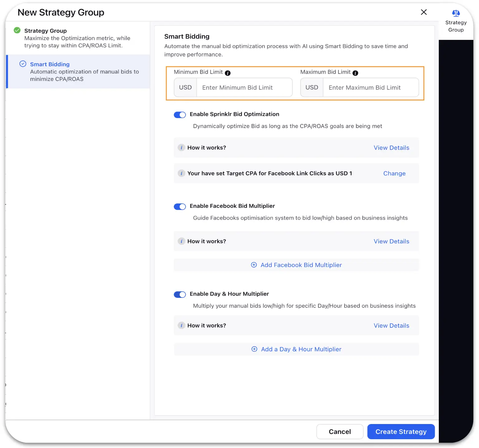479x448 pixels.
Task: Open the Strategy Group scales icon
Action: [456, 13]
